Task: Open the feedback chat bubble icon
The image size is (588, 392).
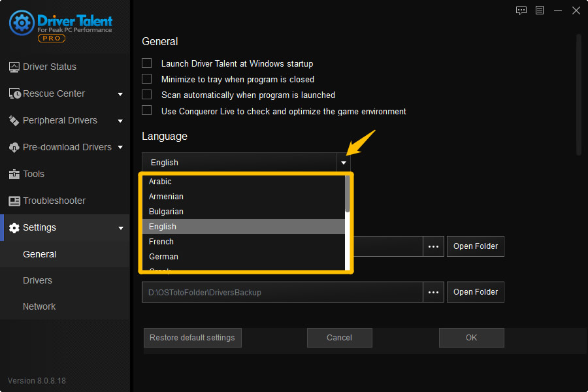Action: [x=521, y=10]
